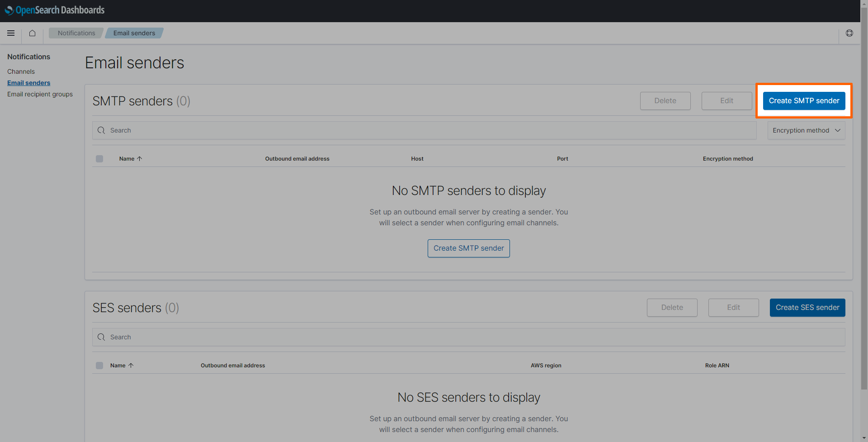
Task: Click the SMTP senders Delete button
Action: click(665, 101)
